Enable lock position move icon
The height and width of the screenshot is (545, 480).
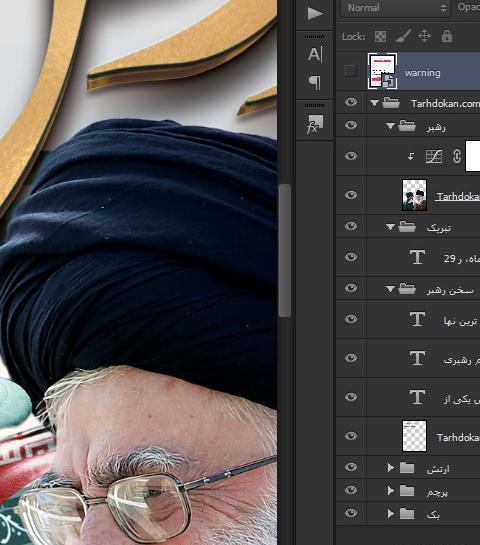[x=424, y=36]
